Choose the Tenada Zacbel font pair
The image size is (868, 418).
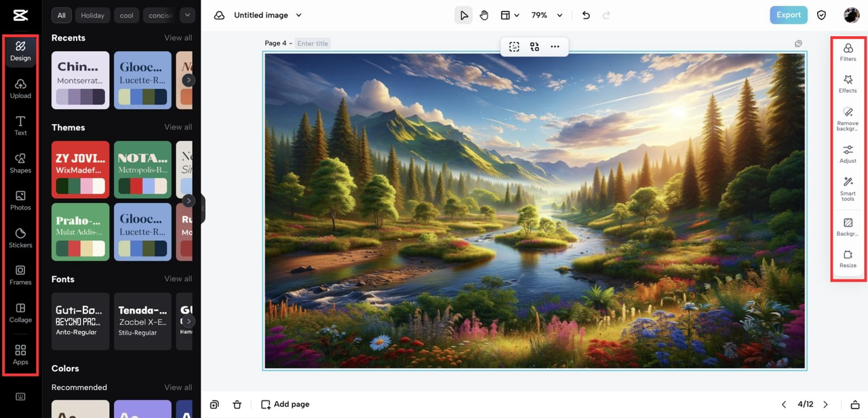(x=142, y=321)
